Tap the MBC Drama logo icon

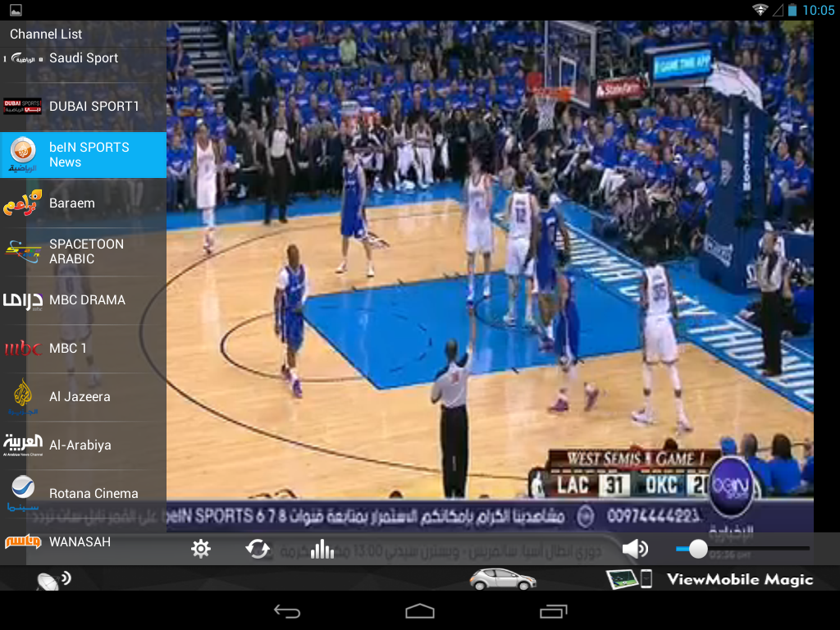[x=23, y=300]
